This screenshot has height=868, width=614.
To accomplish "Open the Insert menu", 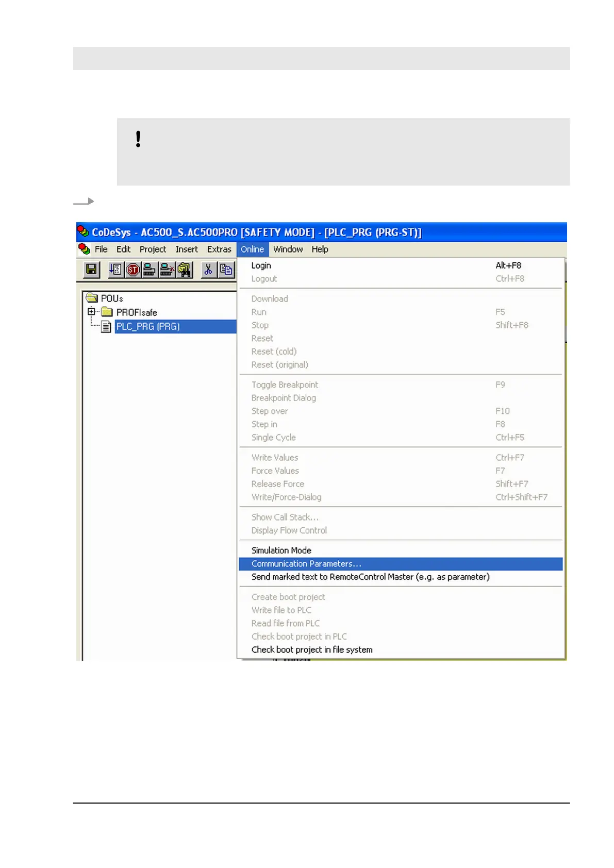I will (187, 249).
